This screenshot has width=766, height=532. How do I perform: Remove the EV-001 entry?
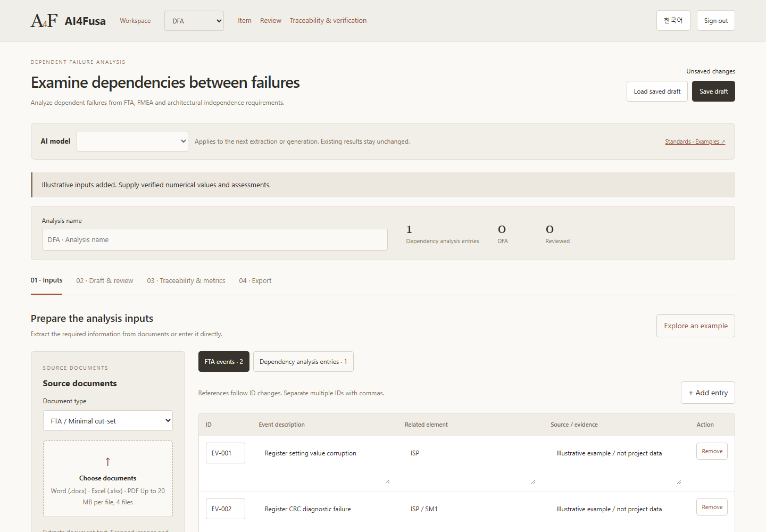click(712, 451)
